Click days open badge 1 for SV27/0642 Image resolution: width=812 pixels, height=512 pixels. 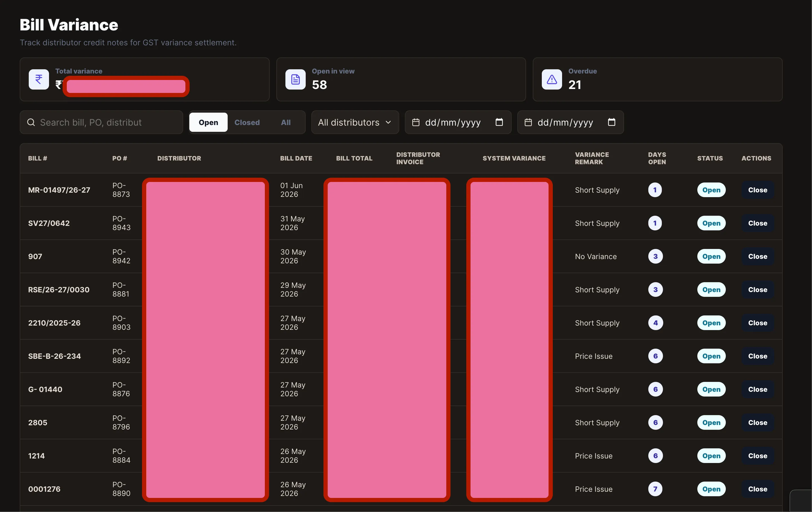[x=655, y=223]
